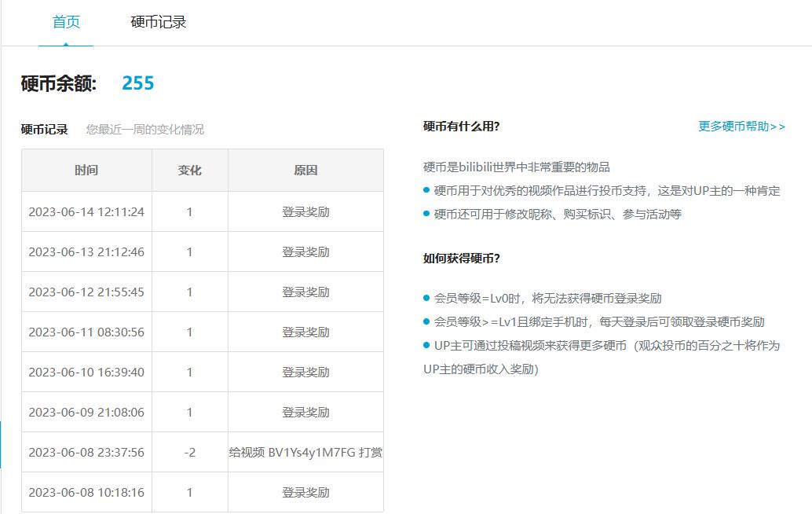Select the 变化 column header
812x514 pixels.
189,171
